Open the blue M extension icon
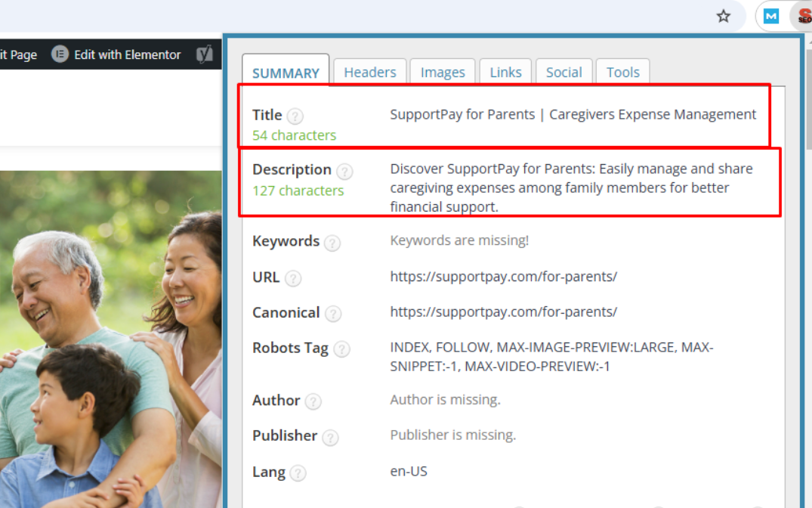The height and width of the screenshot is (508, 812). [771, 16]
